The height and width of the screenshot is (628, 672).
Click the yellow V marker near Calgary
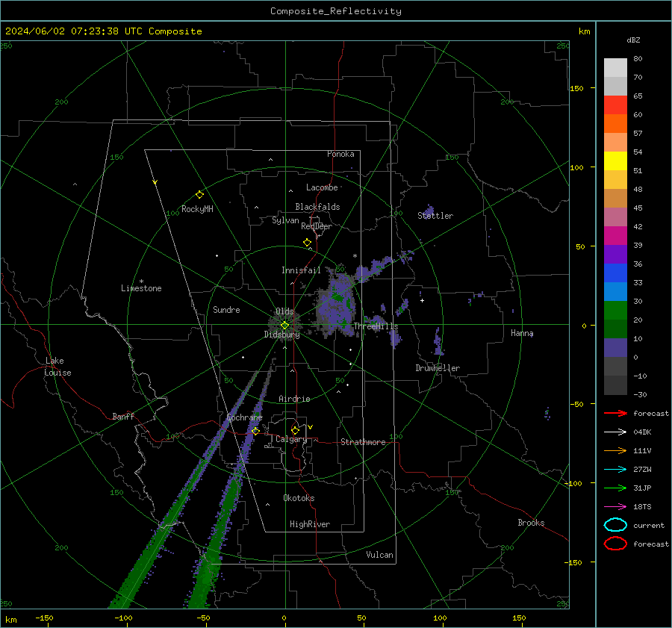[311, 427]
